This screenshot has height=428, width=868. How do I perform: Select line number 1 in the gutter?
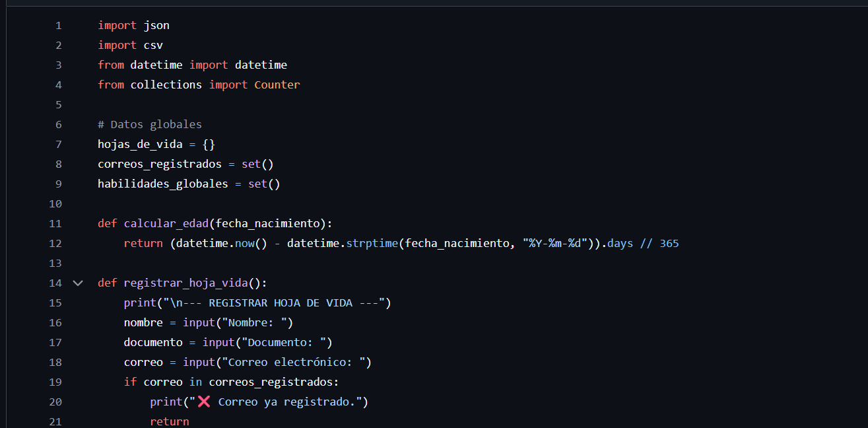(58, 25)
